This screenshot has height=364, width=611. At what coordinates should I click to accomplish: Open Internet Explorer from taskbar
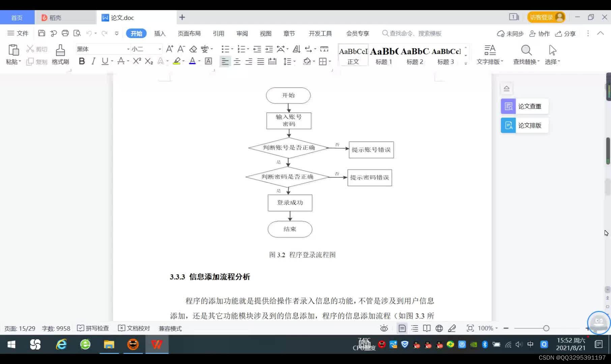click(61, 344)
